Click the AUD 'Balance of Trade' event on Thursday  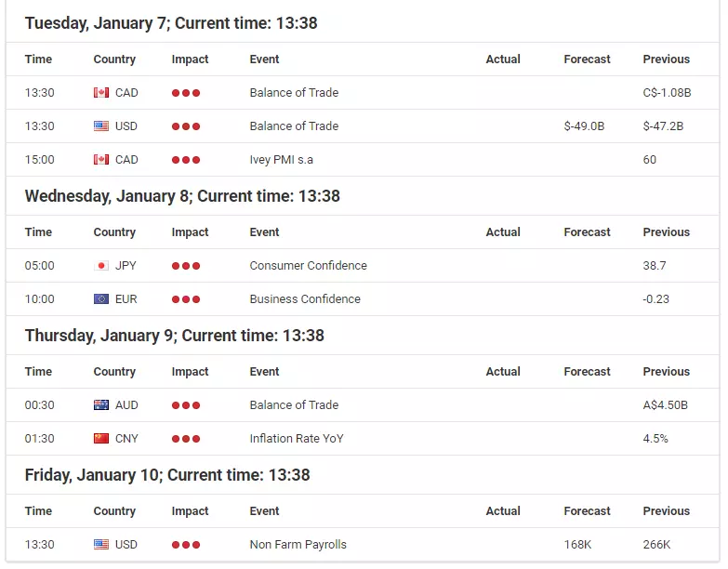295,405
